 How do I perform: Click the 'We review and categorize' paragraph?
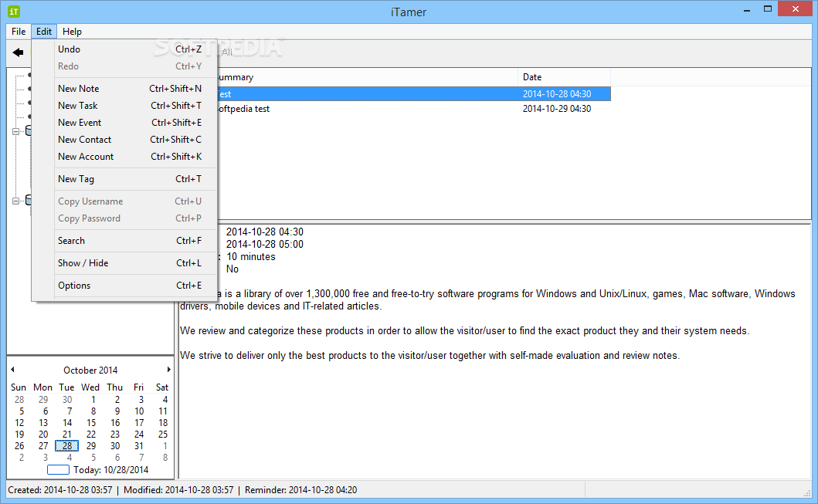coord(464,331)
